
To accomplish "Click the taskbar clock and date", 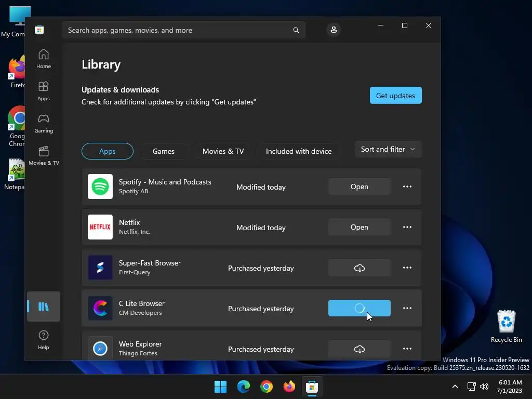I will pos(510,387).
